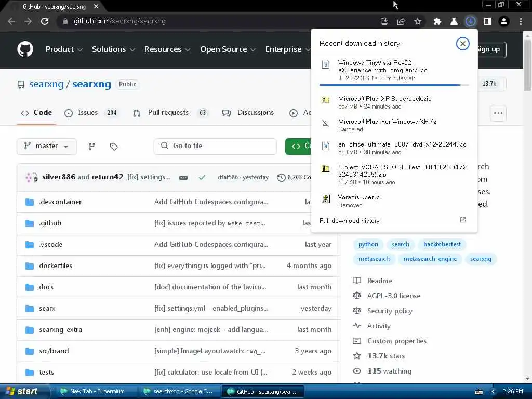
Task: Open the repository more options ellipsis button
Action: (x=498, y=113)
